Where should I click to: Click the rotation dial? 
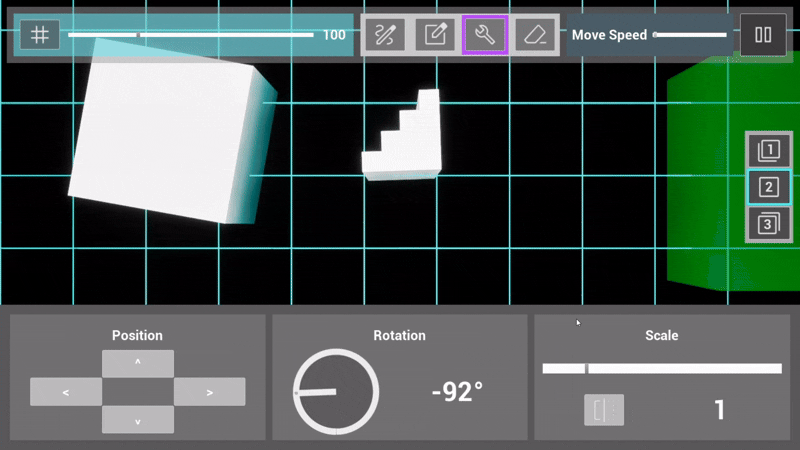point(336,392)
